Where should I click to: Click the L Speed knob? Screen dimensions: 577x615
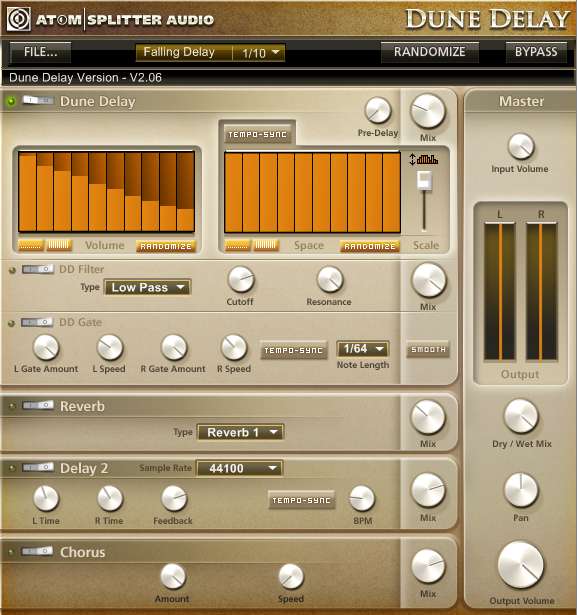click(x=110, y=347)
